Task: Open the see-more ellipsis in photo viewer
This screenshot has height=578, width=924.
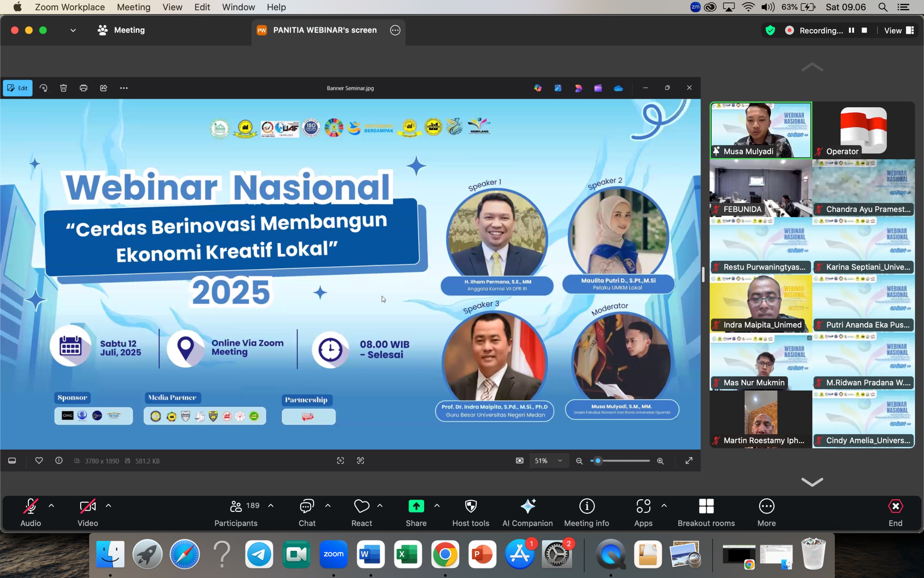Action: click(x=124, y=88)
